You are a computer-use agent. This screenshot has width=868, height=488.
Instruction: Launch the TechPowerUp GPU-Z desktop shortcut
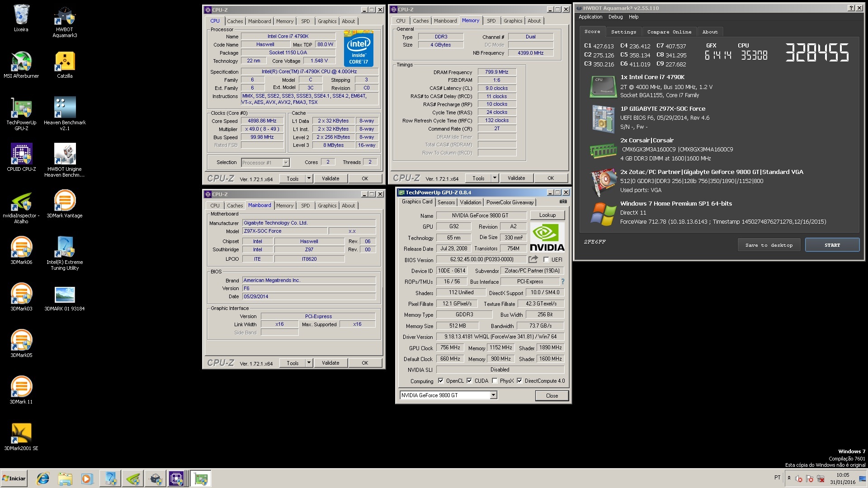coord(21,114)
